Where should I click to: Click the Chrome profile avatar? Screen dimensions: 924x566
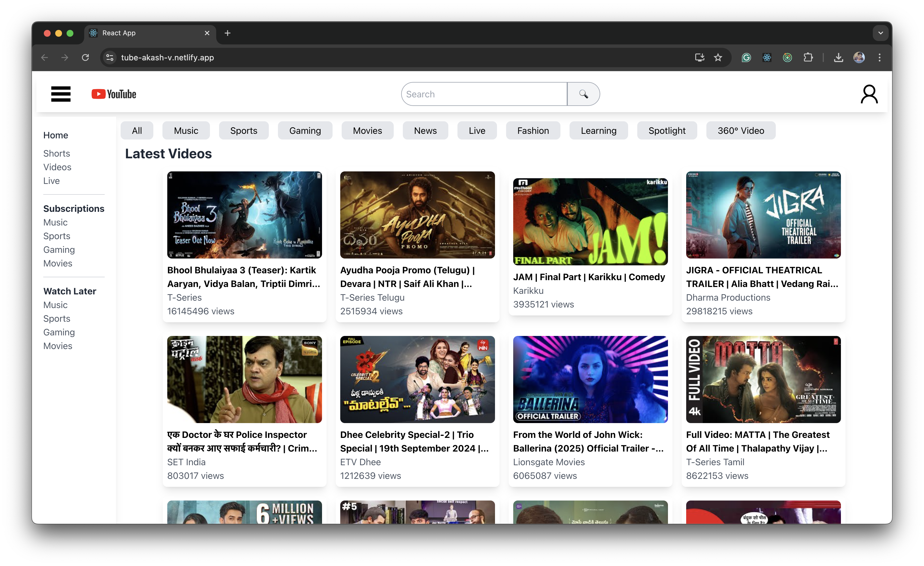[859, 58]
